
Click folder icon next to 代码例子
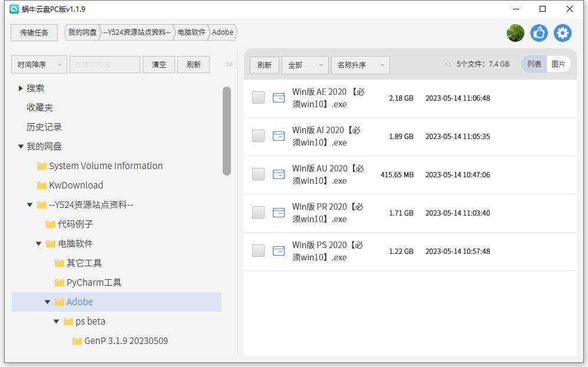click(51, 224)
